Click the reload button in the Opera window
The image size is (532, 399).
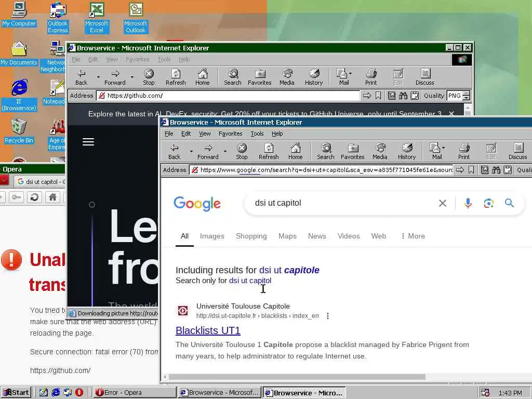pos(34,197)
